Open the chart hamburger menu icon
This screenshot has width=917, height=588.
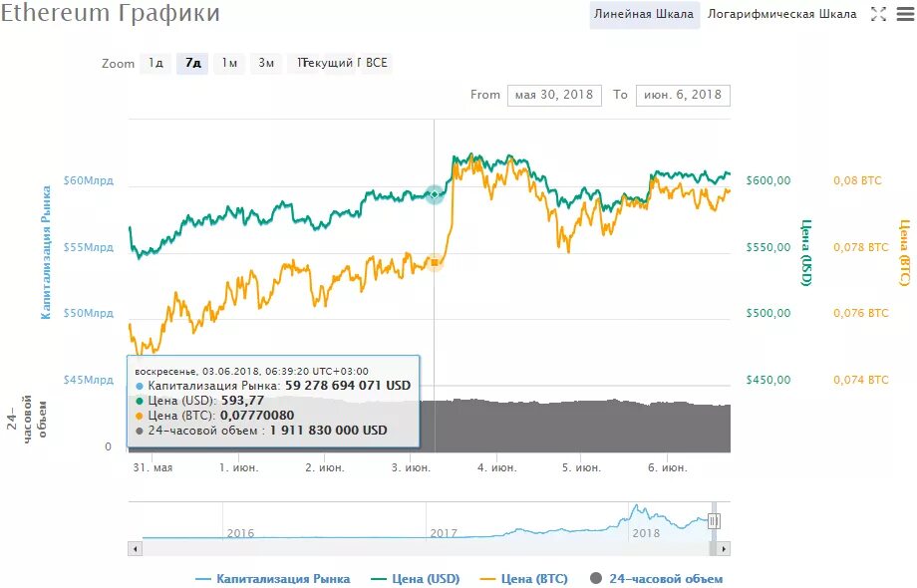coord(905,14)
